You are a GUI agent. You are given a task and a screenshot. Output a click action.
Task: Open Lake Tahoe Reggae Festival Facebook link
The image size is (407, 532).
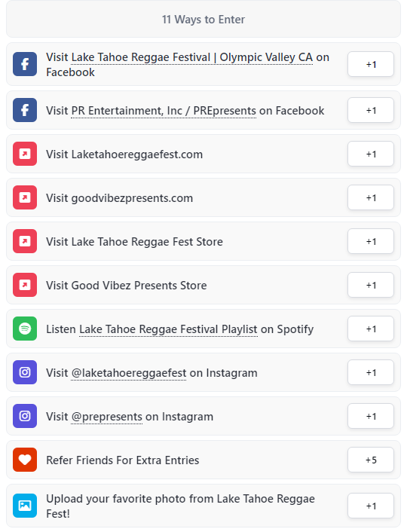click(x=191, y=57)
